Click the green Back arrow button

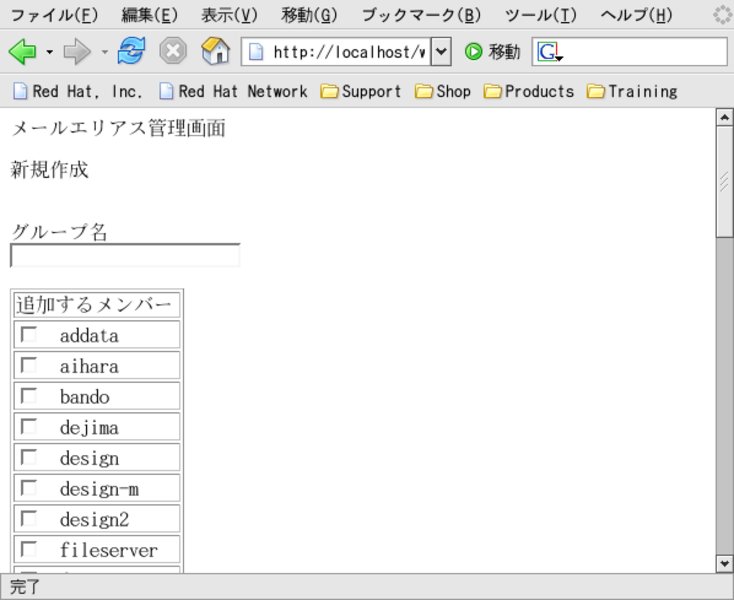pos(23,52)
